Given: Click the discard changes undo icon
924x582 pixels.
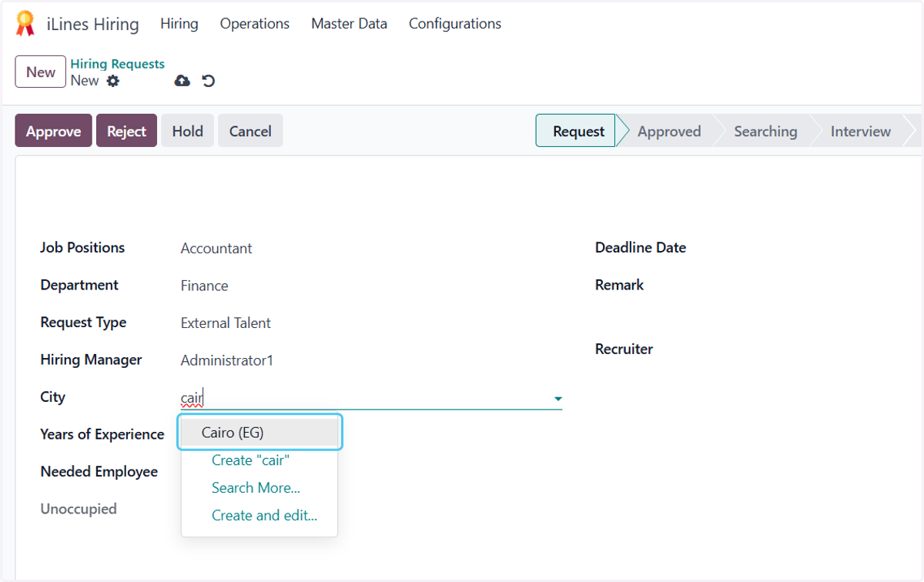Looking at the screenshot, I should [x=208, y=81].
